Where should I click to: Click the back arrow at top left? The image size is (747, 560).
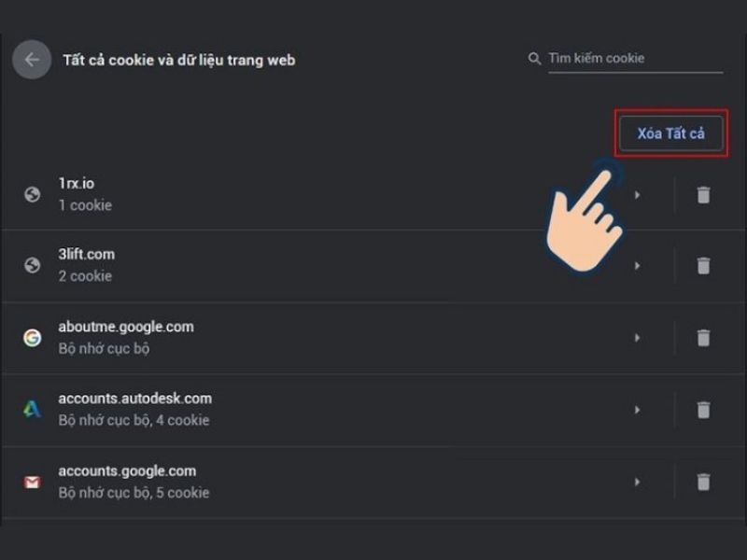click(33, 60)
